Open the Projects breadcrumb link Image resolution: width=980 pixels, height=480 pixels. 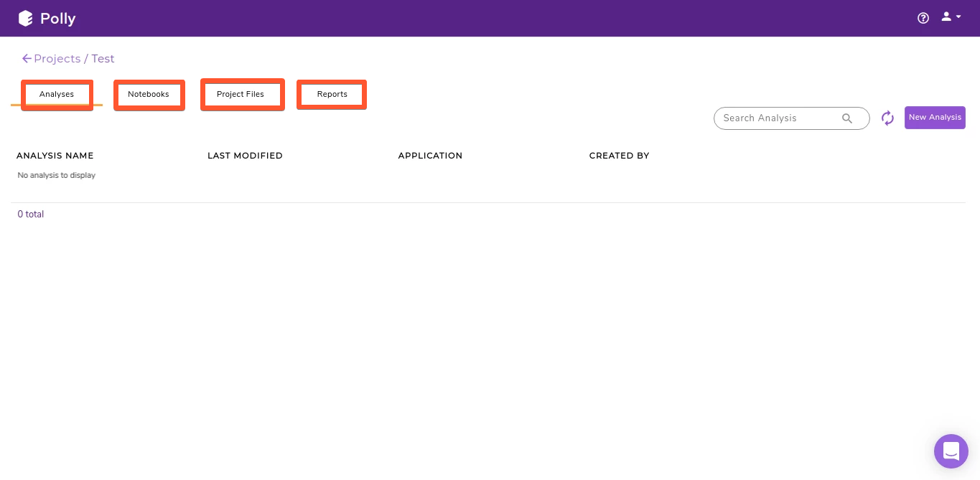(x=57, y=58)
